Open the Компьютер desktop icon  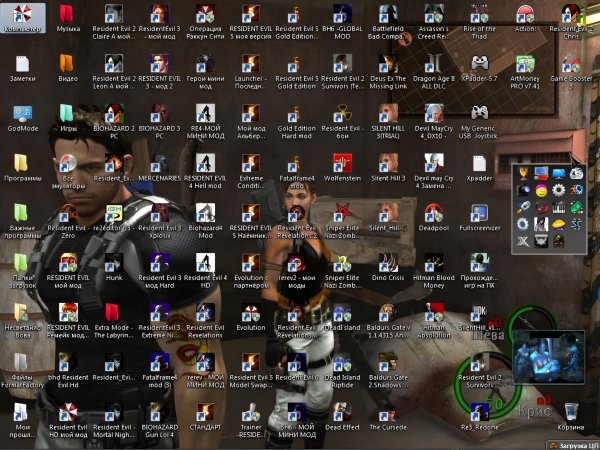23,18
